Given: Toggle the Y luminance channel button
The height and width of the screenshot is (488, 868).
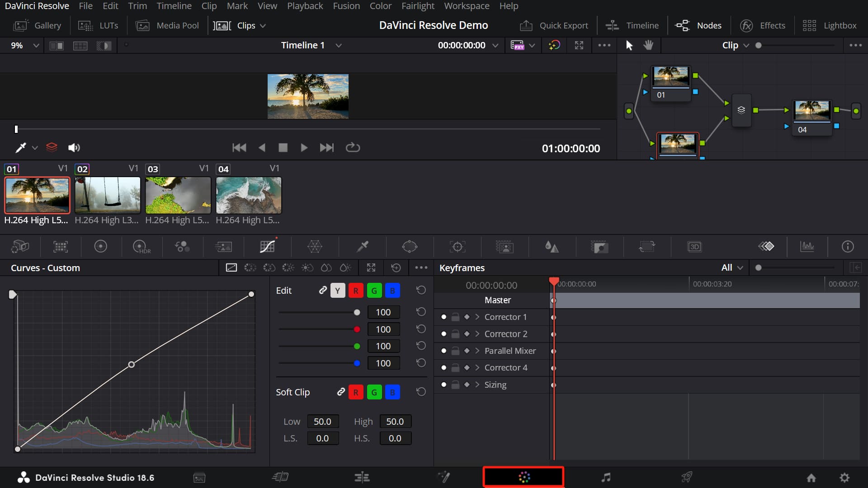Looking at the screenshot, I should (x=338, y=291).
